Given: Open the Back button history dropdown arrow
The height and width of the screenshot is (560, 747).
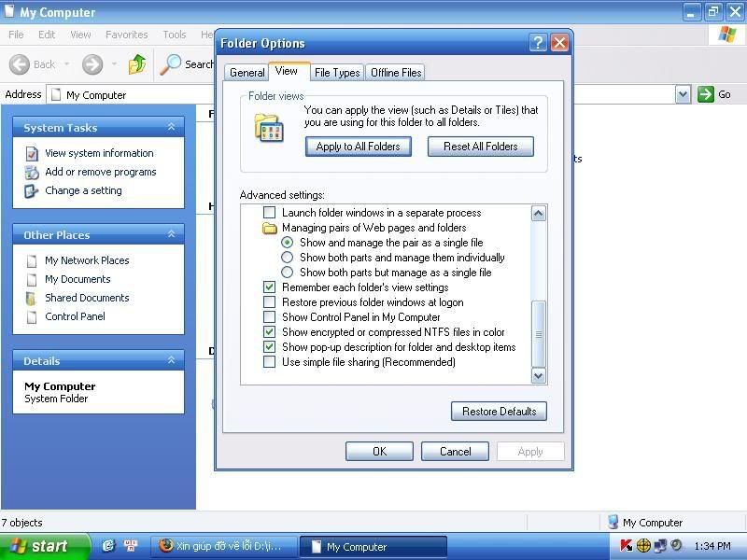Looking at the screenshot, I should coord(66,63).
